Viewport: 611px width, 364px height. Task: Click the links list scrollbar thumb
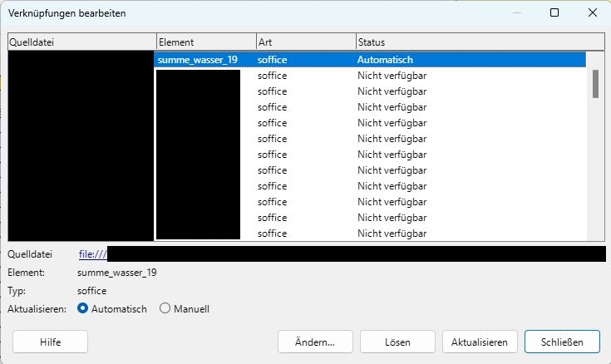point(595,84)
